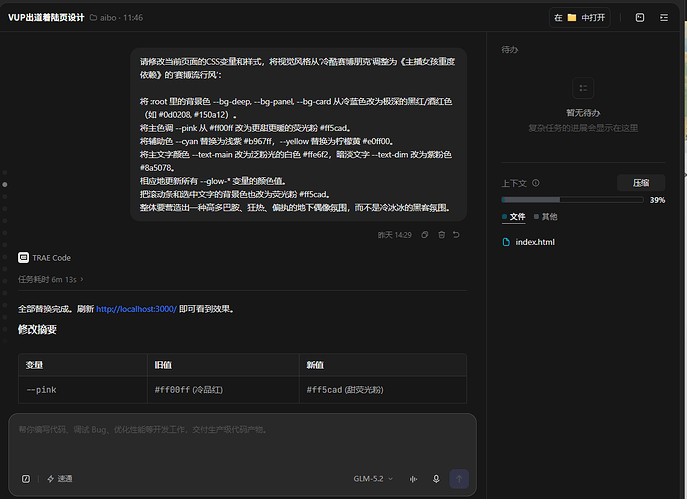This screenshot has width=687, height=499.
Task: Click the 修改摘要 heading
Action: point(37,329)
